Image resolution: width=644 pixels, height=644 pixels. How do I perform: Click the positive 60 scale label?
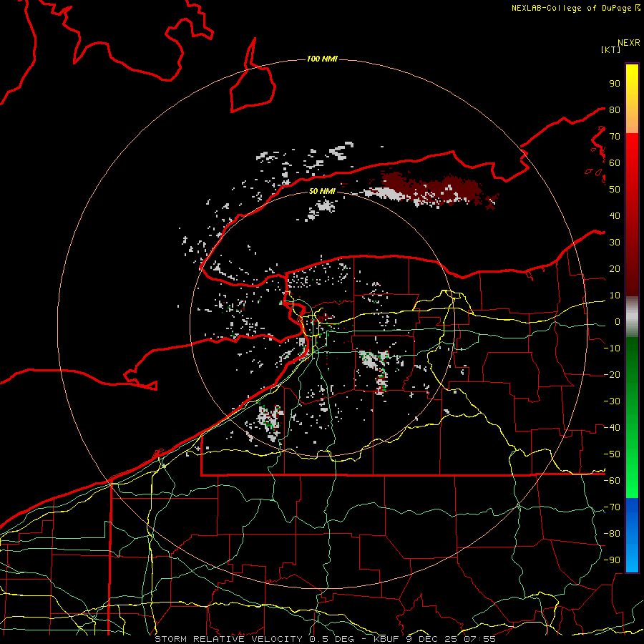coord(615,162)
